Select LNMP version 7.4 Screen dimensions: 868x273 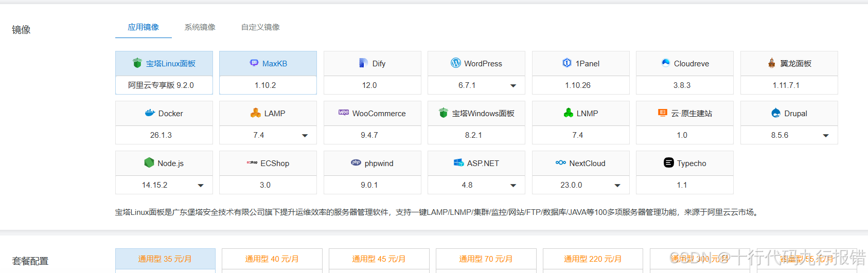[581, 135]
